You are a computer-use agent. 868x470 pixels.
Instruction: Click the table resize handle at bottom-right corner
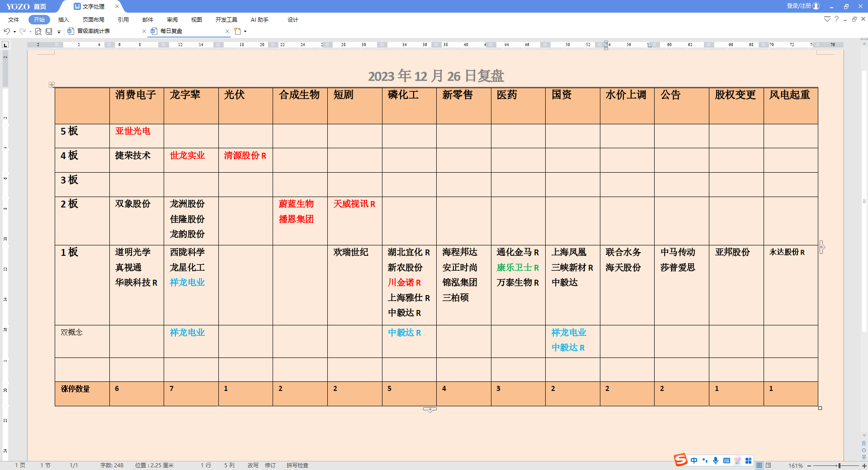820,408
